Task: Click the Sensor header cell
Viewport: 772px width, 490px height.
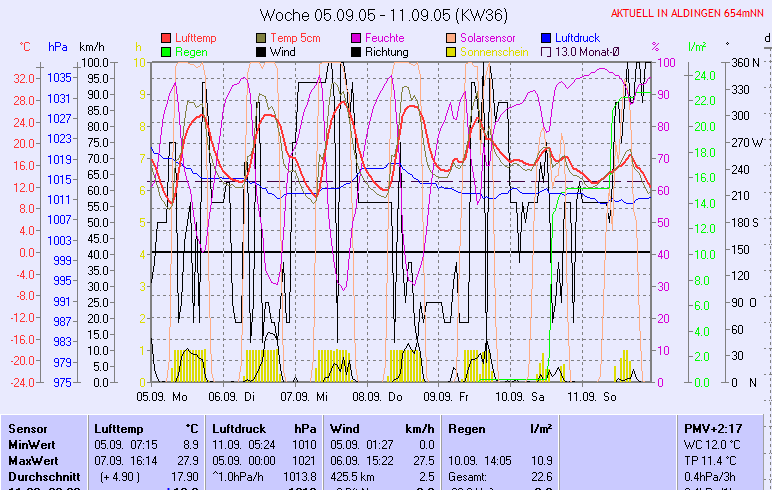Action: (28, 428)
